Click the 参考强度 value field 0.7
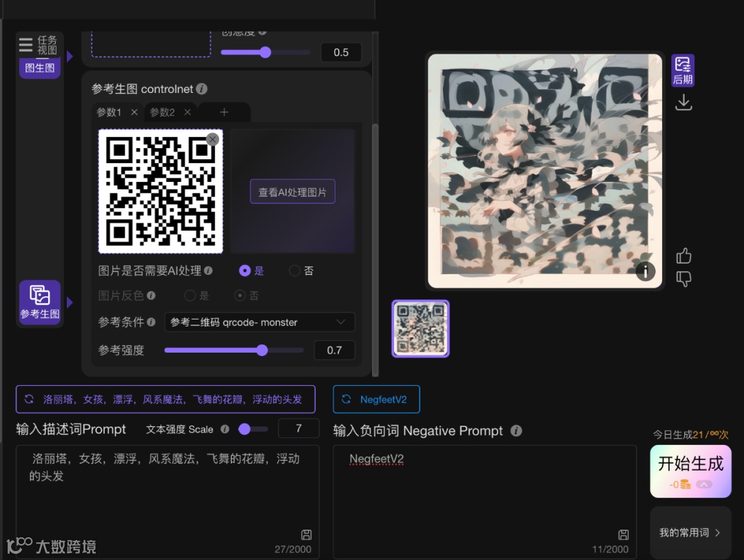Viewport: 744px width, 560px height. tap(335, 350)
